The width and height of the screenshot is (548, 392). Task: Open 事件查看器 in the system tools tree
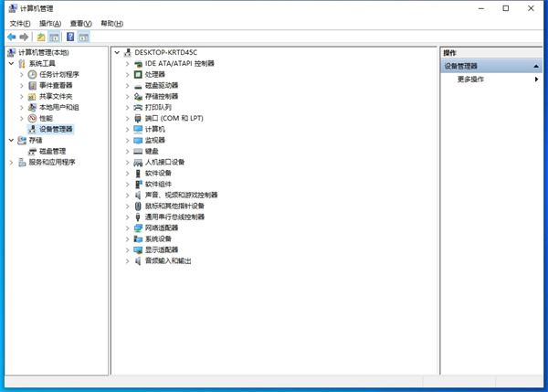(x=56, y=85)
